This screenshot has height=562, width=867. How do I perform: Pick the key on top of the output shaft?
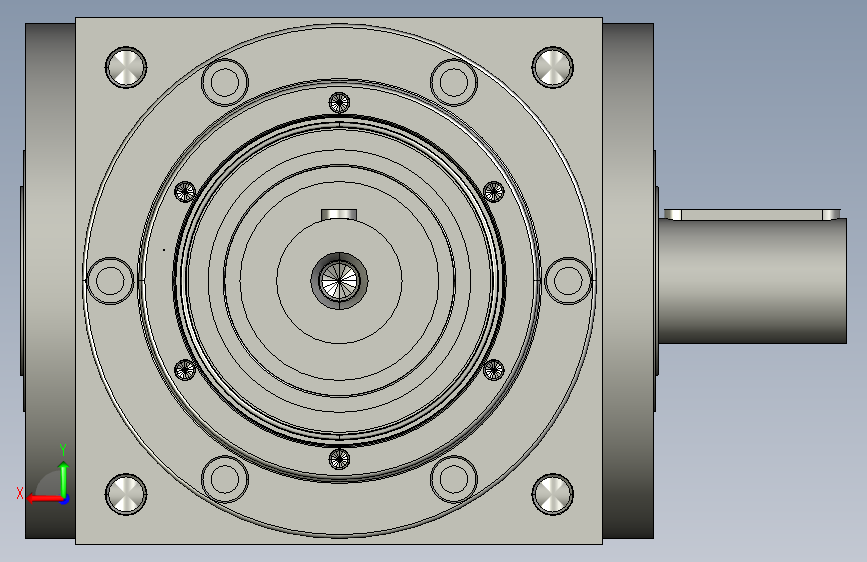(x=752, y=215)
